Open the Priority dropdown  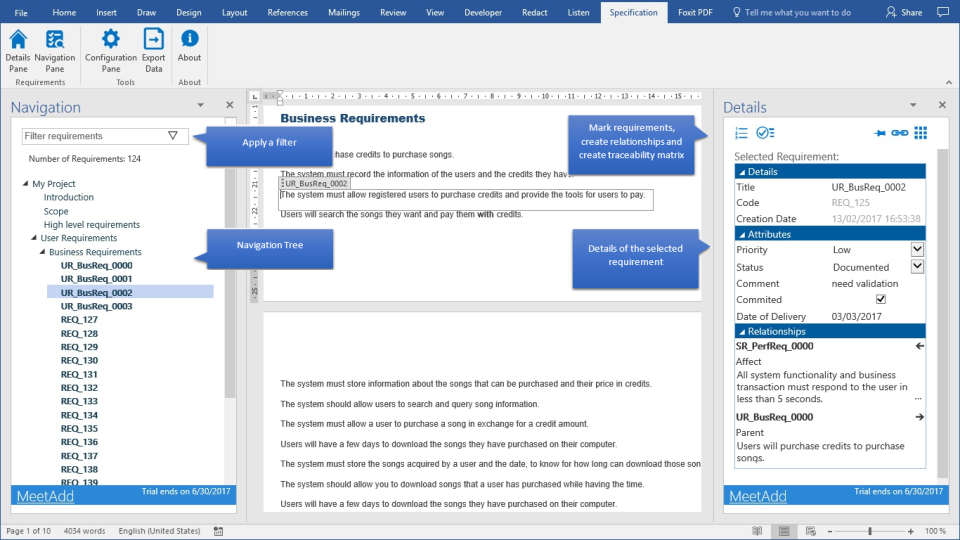pos(917,249)
